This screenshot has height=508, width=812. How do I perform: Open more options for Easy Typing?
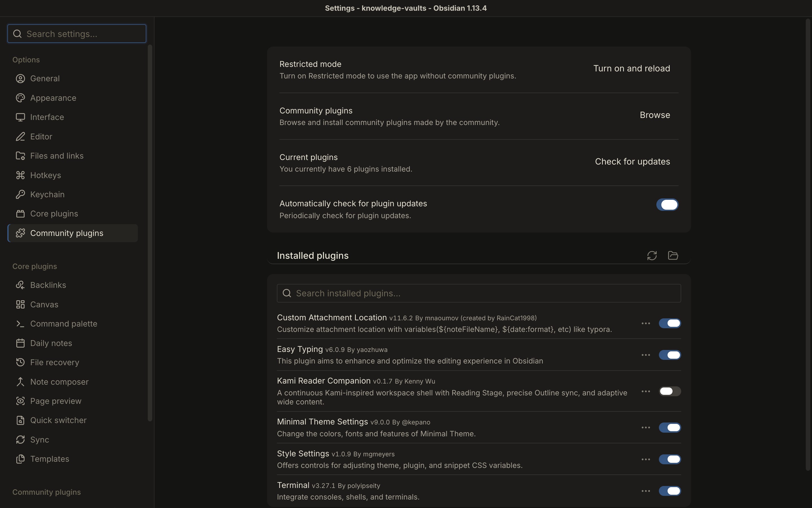[646, 355]
